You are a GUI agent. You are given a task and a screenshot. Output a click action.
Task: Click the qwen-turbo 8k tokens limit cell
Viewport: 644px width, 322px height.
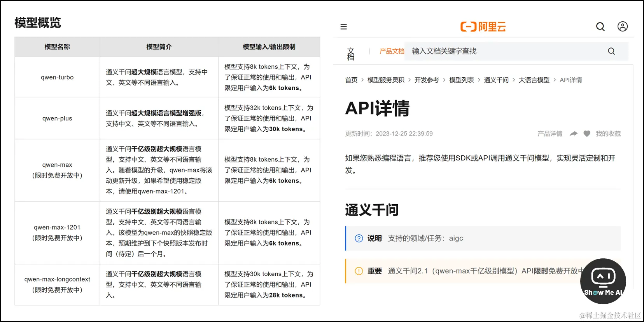(269, 77)
